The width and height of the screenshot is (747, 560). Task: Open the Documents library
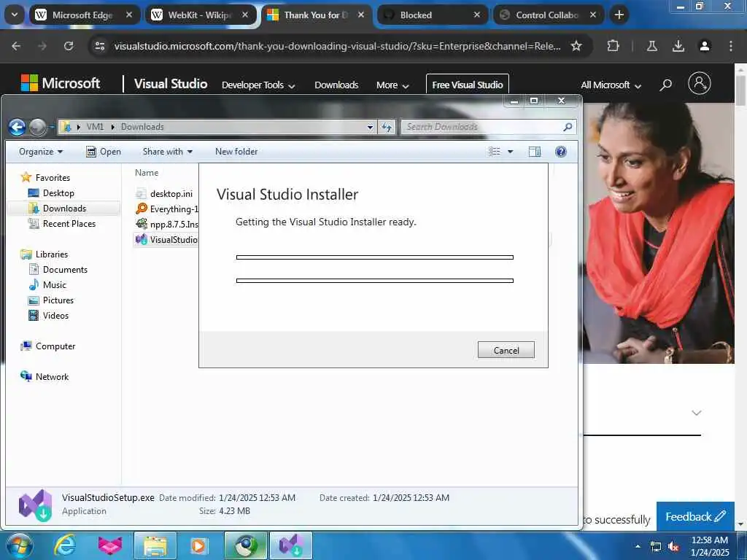(x=65, y=270)
